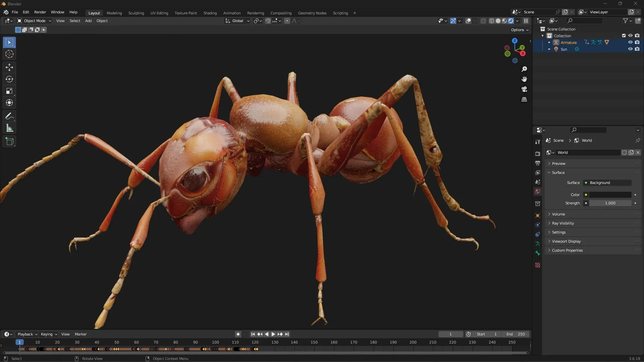Screen dimensions: 644x362
Task: Expand the Volume section in World properties
Action: point(559,214)
